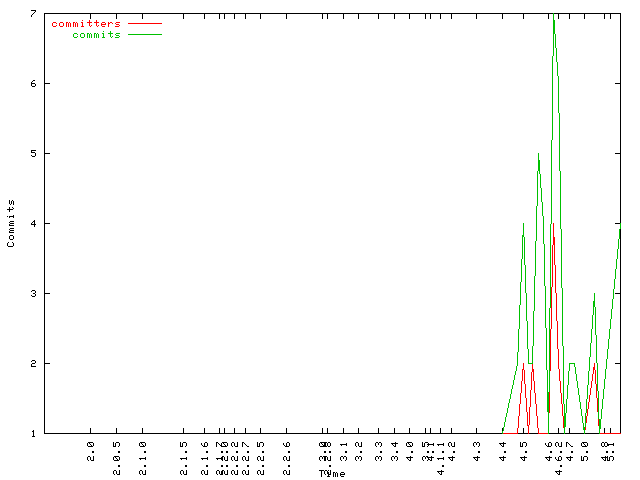Click the y-axis tick label 4
This screenshot has width=640, height=480.
[x=33, y=223]
